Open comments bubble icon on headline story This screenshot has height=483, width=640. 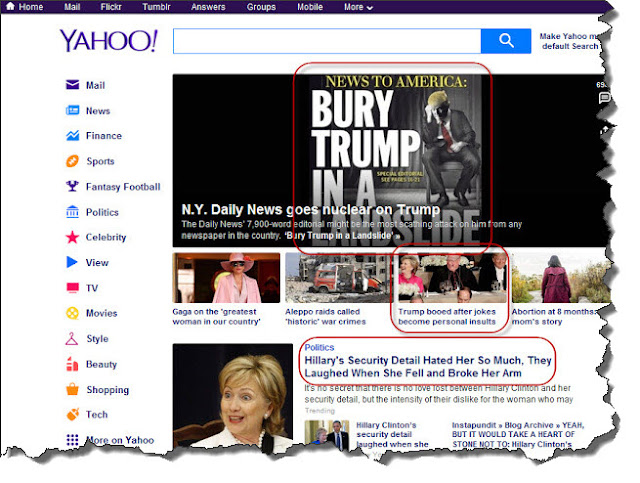click(604, 98)
